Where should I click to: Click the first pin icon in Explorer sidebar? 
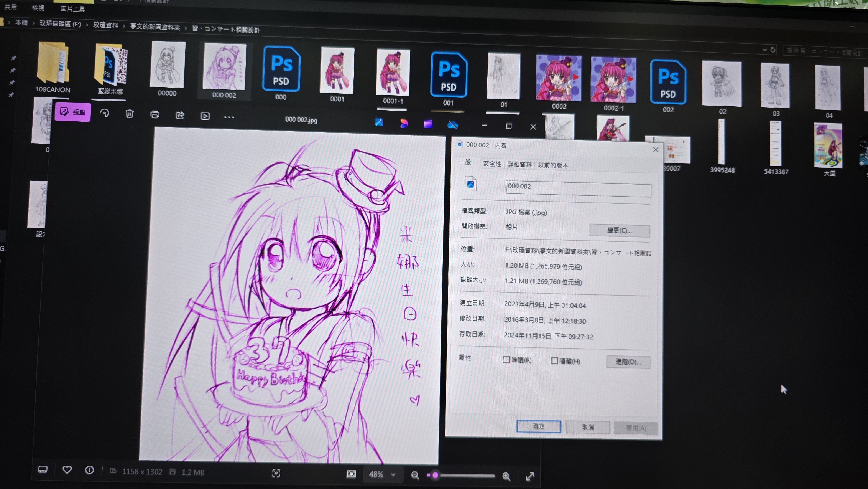13,58
